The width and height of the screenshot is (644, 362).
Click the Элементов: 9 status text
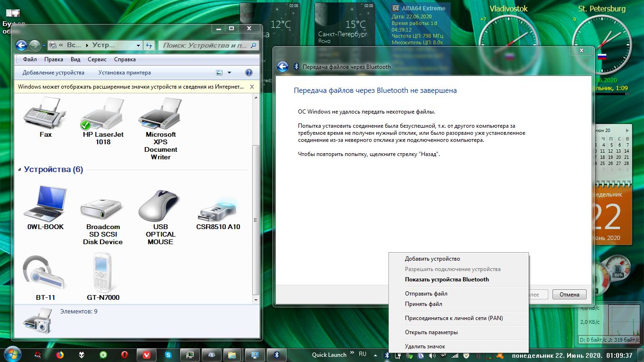(x=79, y=312)
